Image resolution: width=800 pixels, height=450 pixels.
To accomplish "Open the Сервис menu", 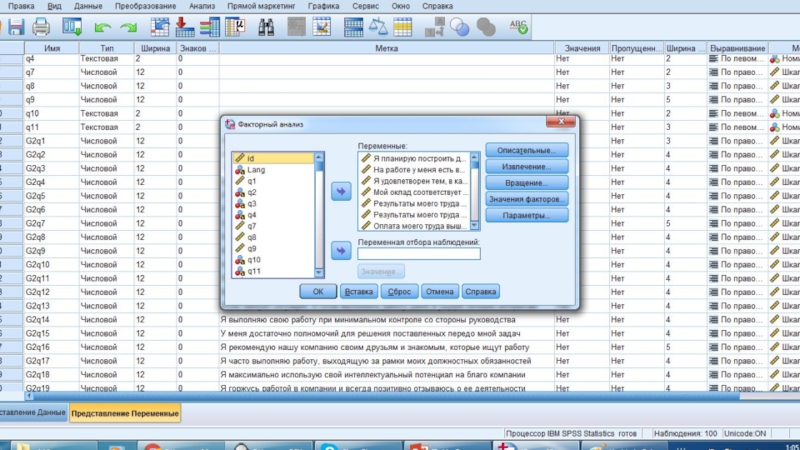I will point(365,6).
